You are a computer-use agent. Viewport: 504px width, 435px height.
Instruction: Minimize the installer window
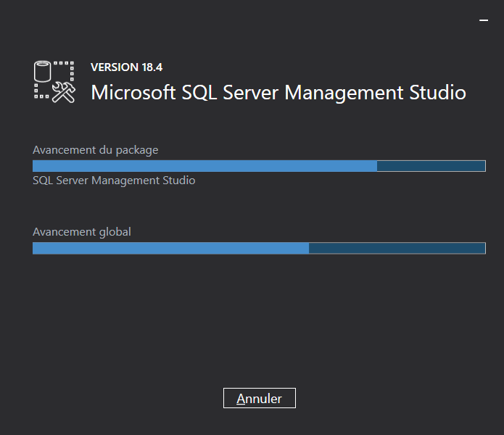[x=484, y=20]
